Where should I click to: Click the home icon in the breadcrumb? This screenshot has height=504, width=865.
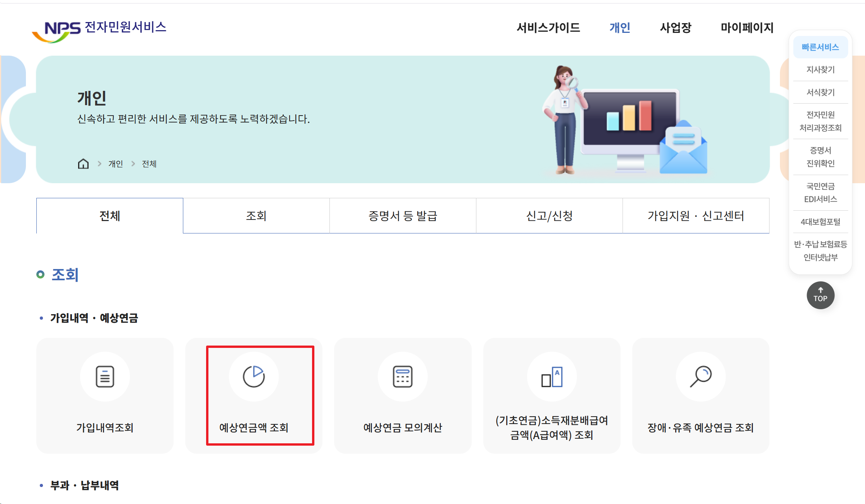click(83, 163)
